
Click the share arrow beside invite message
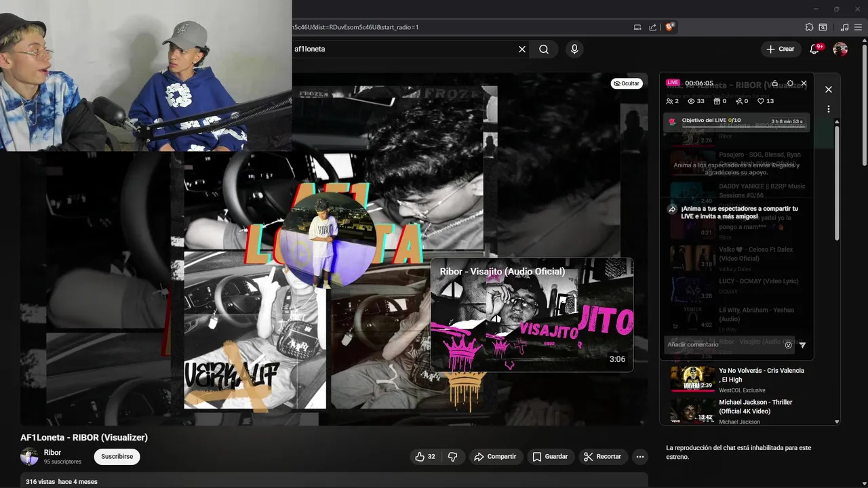672,209
